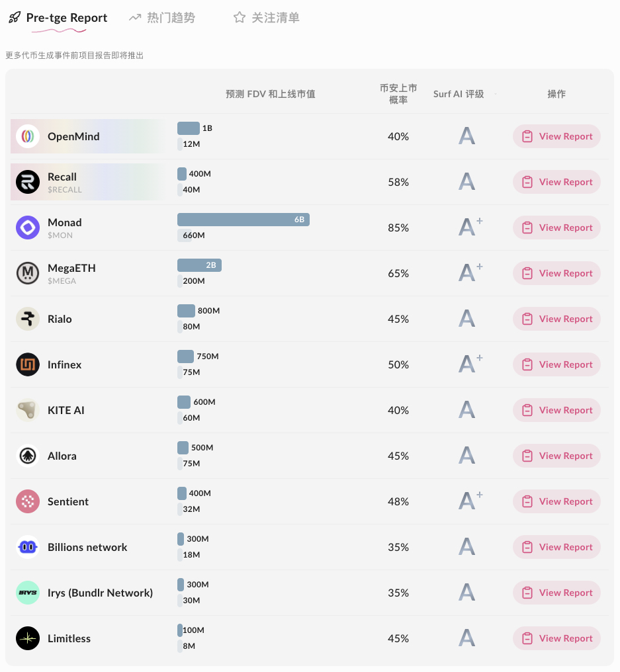620x672 pixels.
Task: Click the Infinex orange logo icon
Action: [28, 364]
